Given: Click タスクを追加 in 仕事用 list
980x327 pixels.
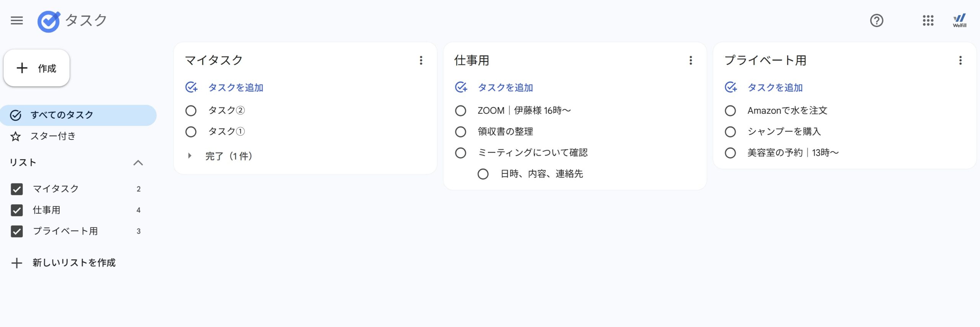Looking at the screenshot, I should point(505,88).
